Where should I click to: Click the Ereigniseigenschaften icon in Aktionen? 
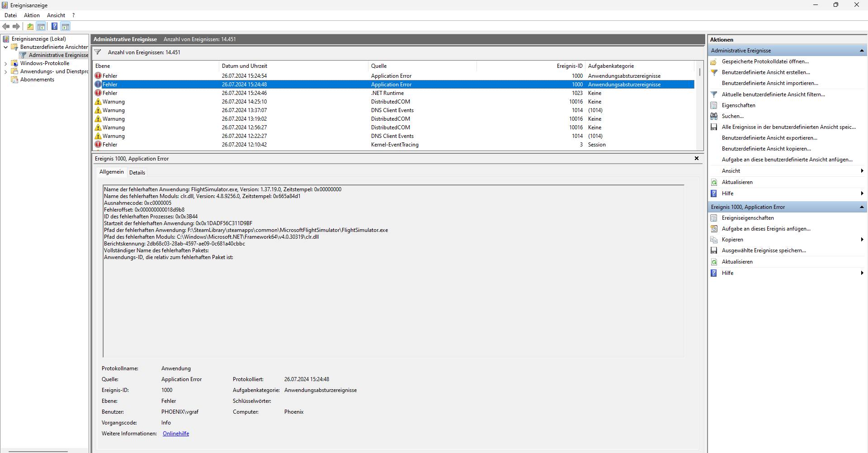click(714, 218)
